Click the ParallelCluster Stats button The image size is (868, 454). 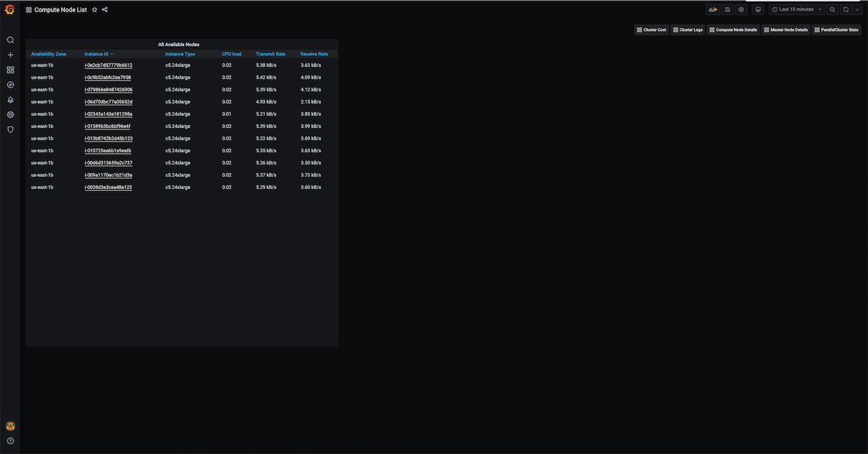(835, 30)
